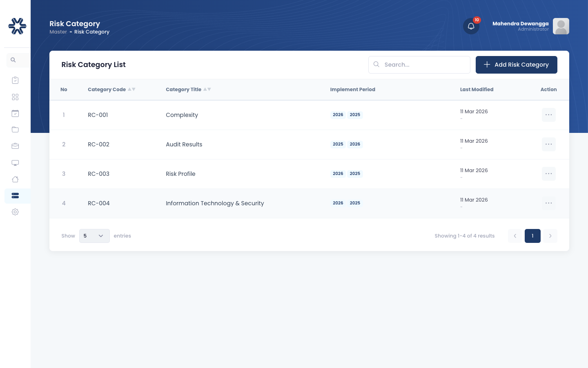The image size is (588, 368).
Task: Open the sidebar search icon
Action: tap(13, 60)
